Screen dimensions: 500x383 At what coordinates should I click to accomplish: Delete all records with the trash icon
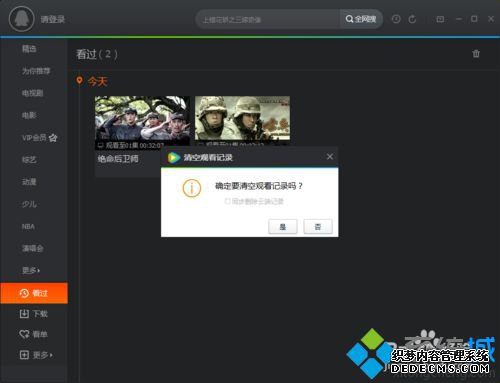coord(476,54)
